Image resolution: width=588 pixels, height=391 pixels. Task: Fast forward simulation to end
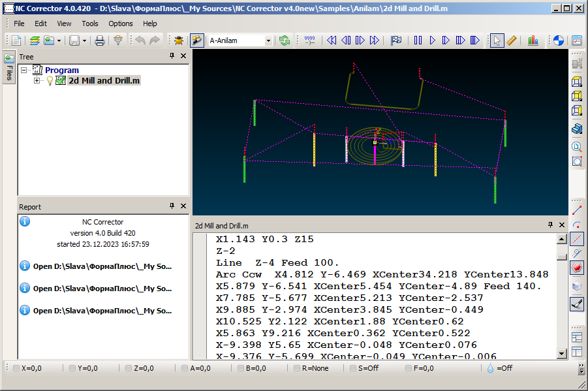pyautogui.click(x=374, y=40)
